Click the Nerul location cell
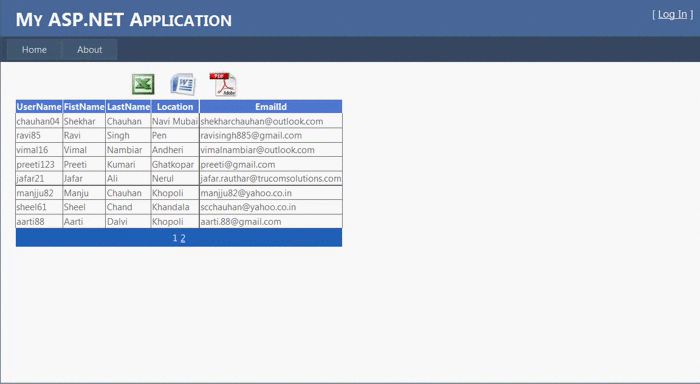 [x=175, y=178]
